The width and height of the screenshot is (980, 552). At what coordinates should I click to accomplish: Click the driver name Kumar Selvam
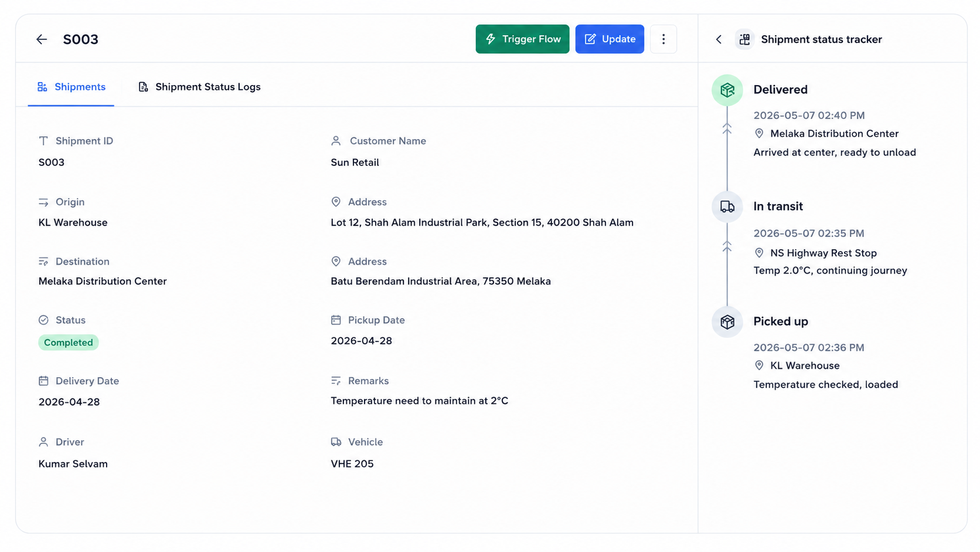[x=73, y=464]
